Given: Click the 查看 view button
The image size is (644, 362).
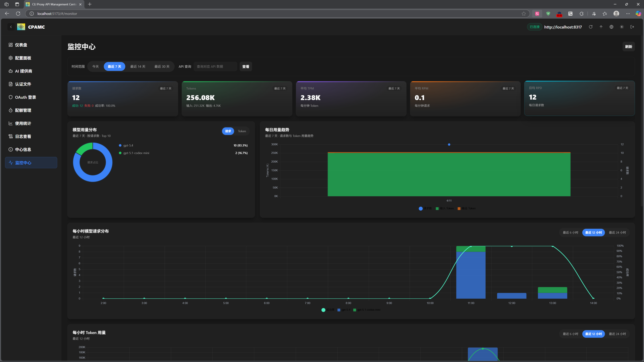Looking at the screenshot, I should [x=246, y=67].
